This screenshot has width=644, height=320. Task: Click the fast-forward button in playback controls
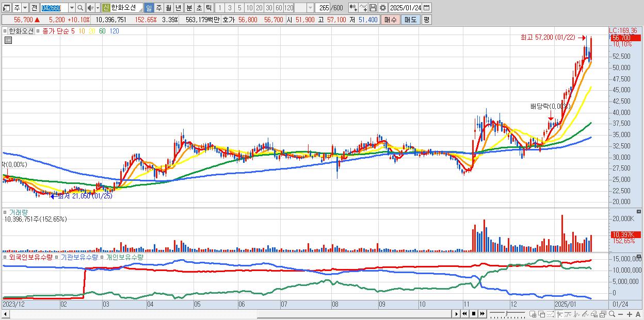[x=482, y=314]
